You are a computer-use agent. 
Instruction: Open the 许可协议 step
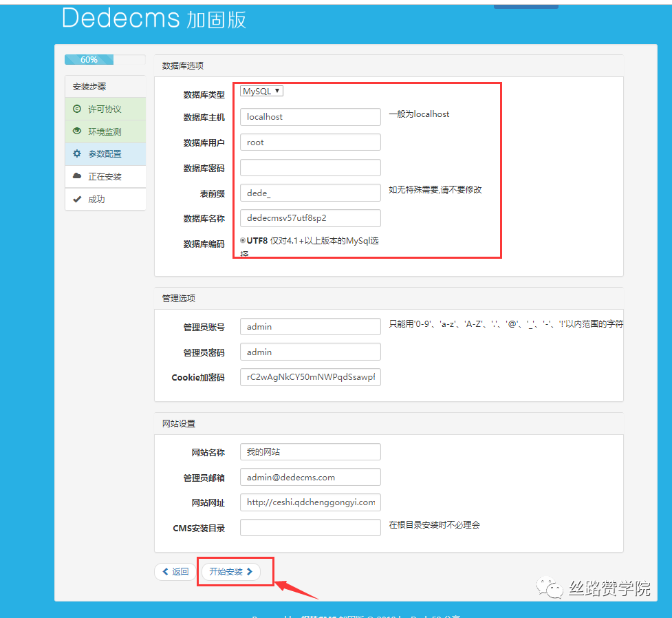[105, 109]
